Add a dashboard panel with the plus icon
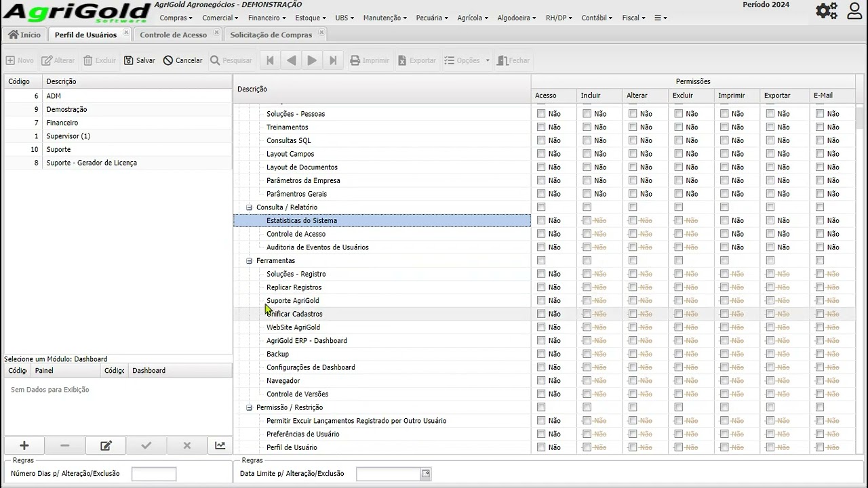The image size is (868, 488). coord(24,445)
